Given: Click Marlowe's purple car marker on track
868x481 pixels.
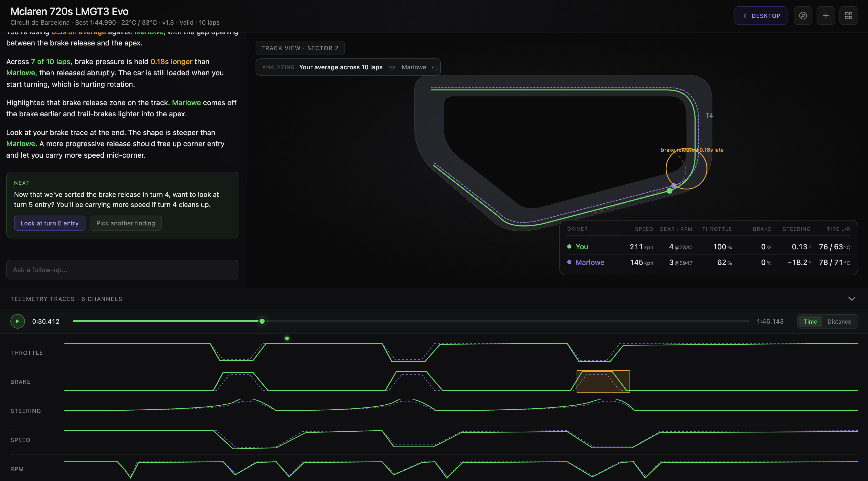Looking at the screenshot, I should pos(673,186).
